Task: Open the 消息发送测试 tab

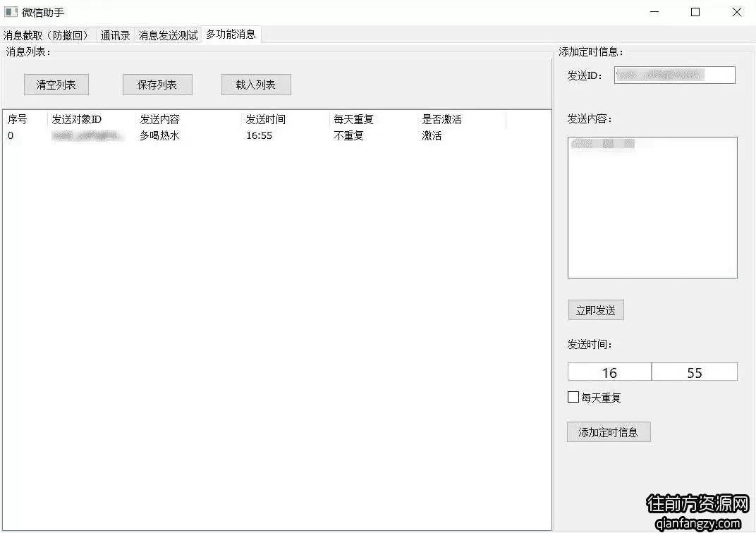Action: pos(168,35)
